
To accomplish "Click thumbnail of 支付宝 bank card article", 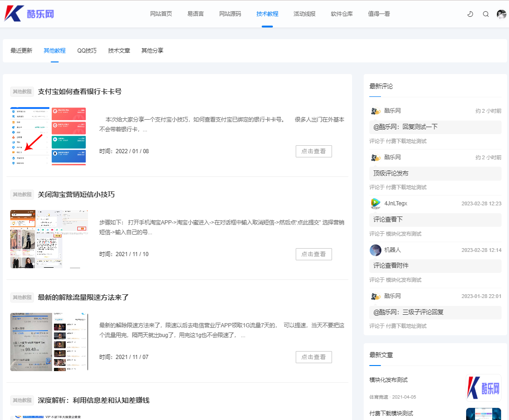I will point(48,136).
